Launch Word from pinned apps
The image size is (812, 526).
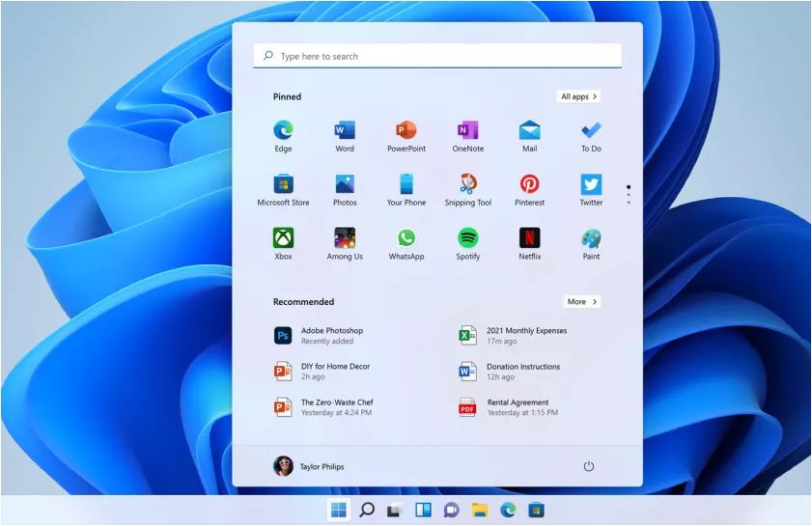tap(345, 136)
